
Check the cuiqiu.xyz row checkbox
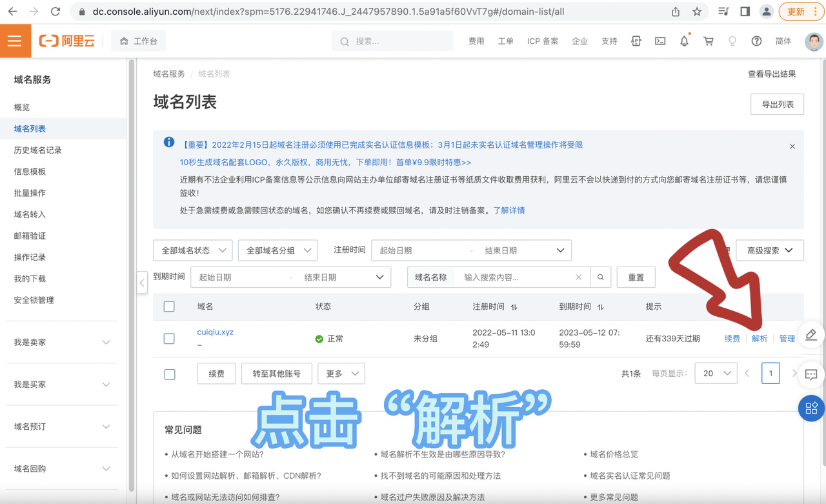(x=169, y=339)
